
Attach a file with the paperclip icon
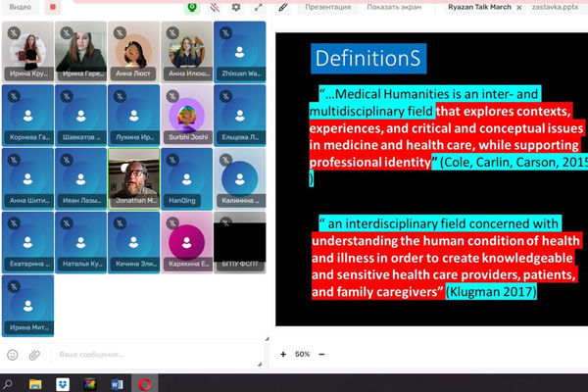(34, 354)
